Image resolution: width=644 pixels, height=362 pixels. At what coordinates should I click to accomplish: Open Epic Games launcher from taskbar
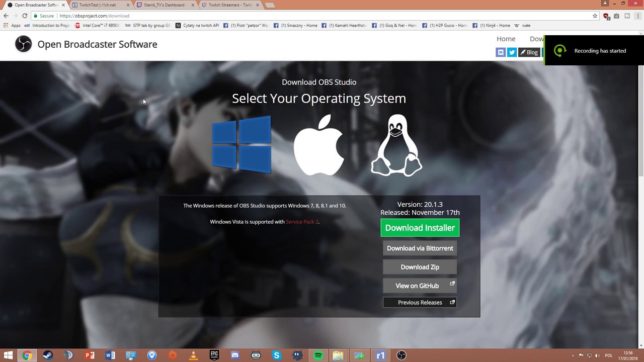click(214, 355)
